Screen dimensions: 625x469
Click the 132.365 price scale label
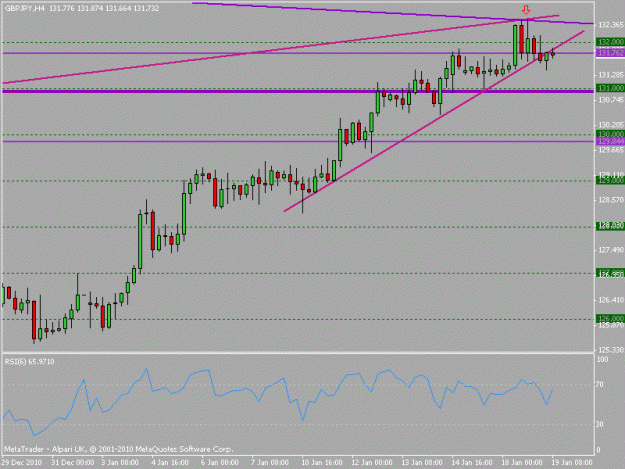pyautogui.click(x=611, y=25)
